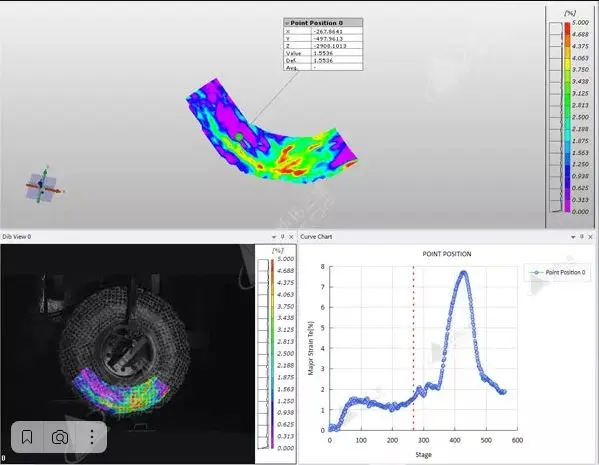599x465 pixels.
Task: Close the Curve Chart panel
Action: pyautogui.click(x=590, y=237)
